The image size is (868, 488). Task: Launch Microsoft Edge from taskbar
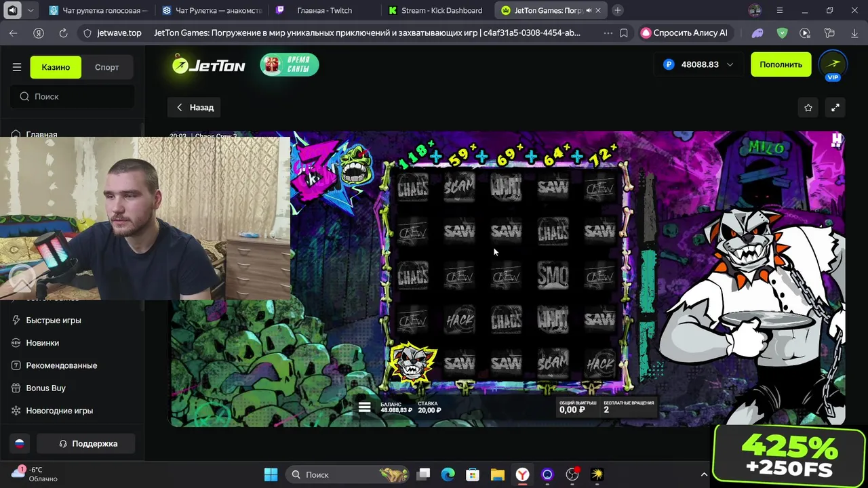click(448, 474)
